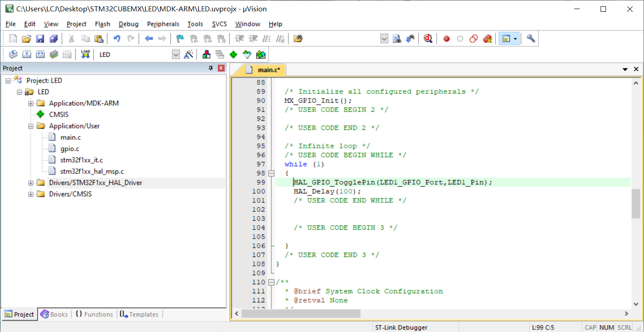Switch to the Functions panel tab
The width and height of the screenshot is (644, 332).
coord(94,314)
